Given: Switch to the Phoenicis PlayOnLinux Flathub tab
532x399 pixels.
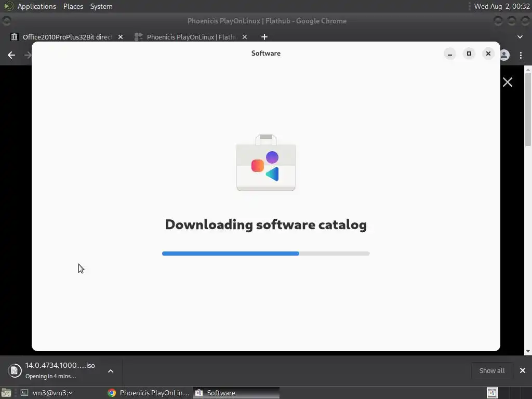Looking at the screenshot, I should point(191,37).
